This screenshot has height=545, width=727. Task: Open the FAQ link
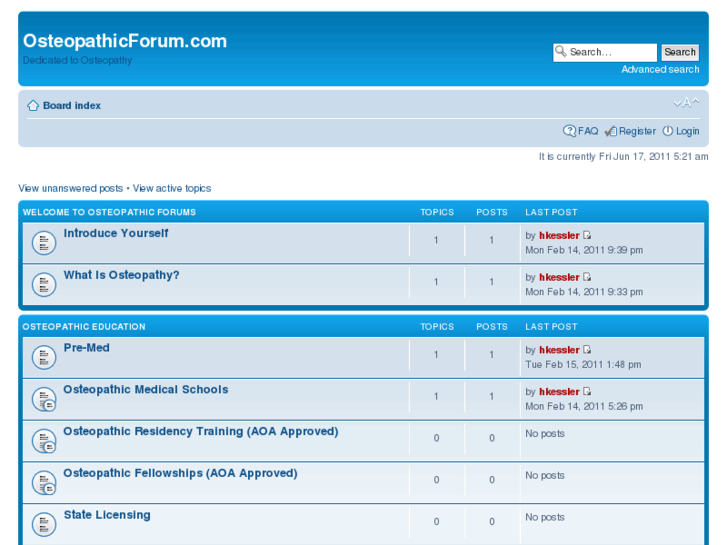click(588, 131)
